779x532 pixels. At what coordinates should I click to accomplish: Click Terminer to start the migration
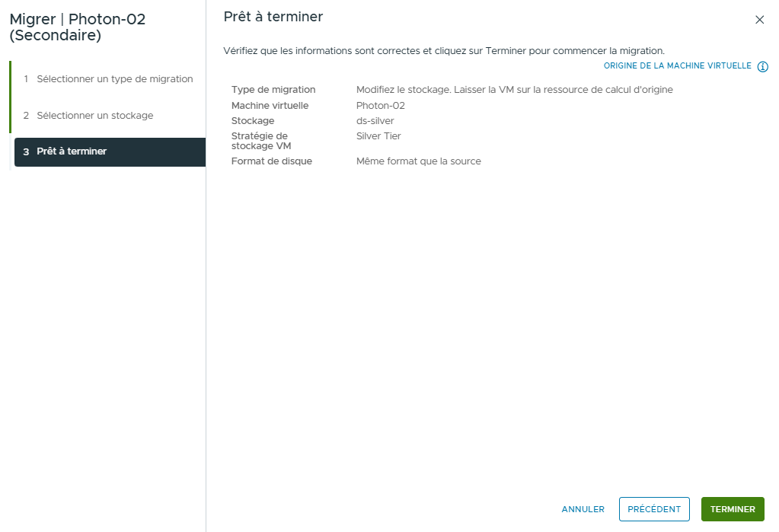point(732,509)
